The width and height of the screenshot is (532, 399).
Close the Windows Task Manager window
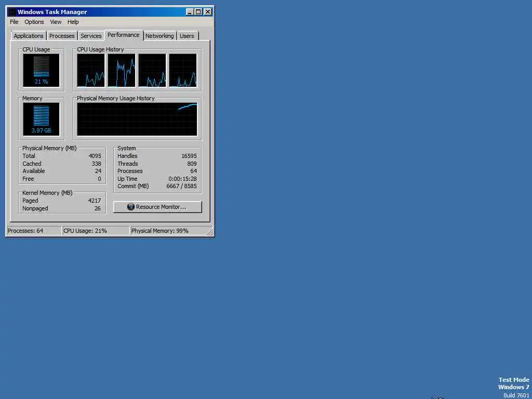[208, 12]
